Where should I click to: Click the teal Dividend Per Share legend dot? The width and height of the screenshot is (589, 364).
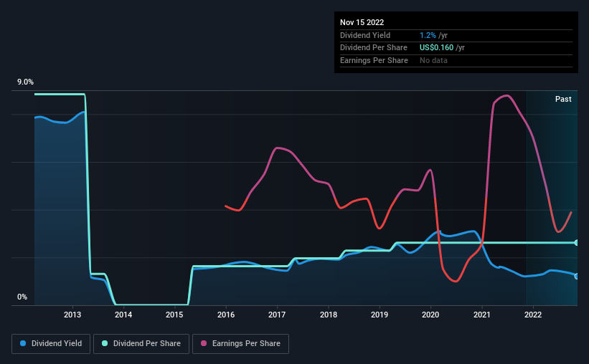105,343
